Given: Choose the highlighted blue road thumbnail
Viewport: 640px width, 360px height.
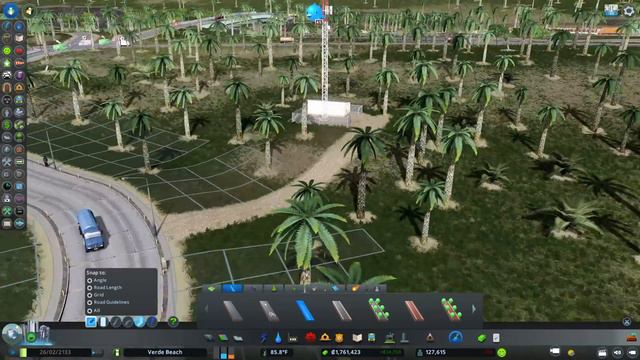Looking at the screenshot, I should [x=305, y=310].
